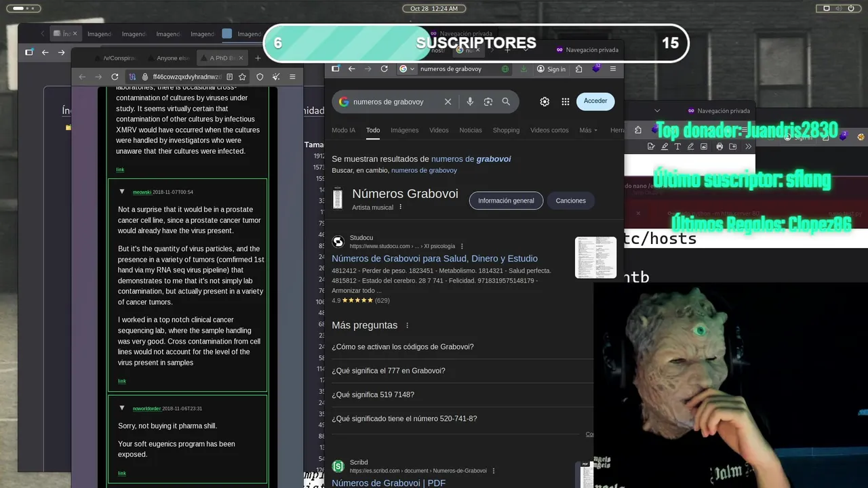The image size is (868, 488).
Task: Open options dots beside Studocu result
Action: tap(462, 246)
